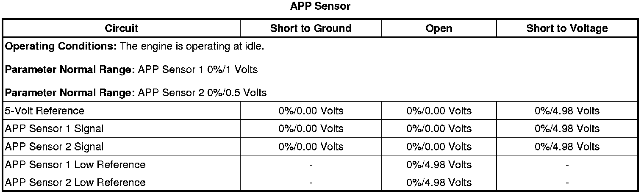
Task: Click the "5-Volt Reference" row label
Action: pos(44,111)
